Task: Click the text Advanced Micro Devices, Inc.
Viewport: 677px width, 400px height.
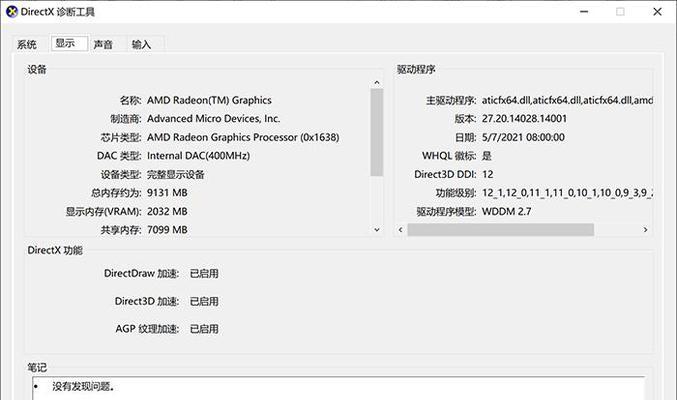Action: click(214, 119)
